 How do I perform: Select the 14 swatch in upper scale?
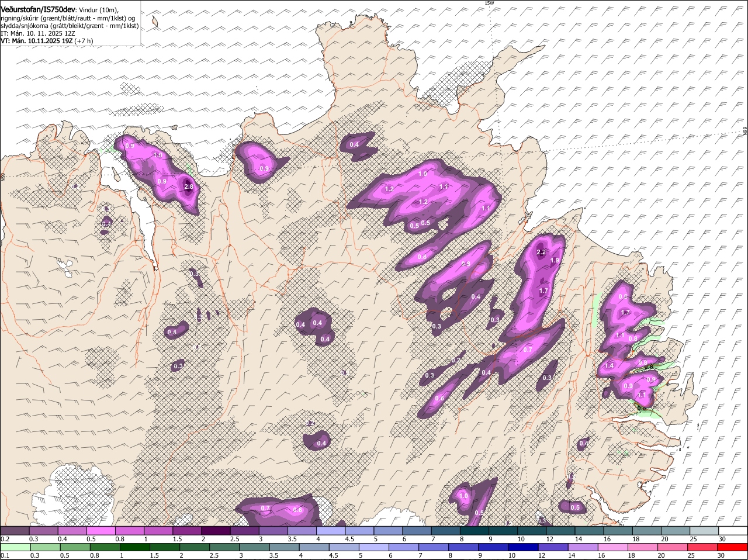point(589,530)
